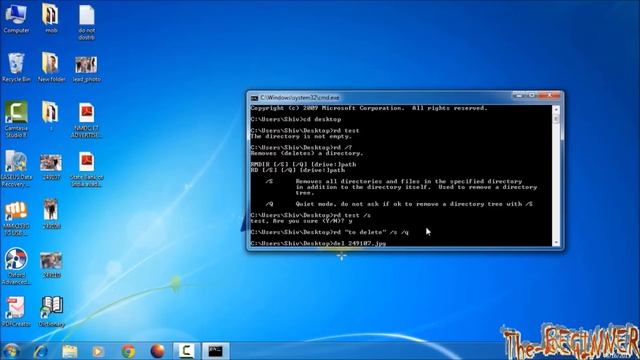The height and width of the screenshot is (360, 640).
Task: Click the 'cd desktop' command line
Action: click(296, 120)
